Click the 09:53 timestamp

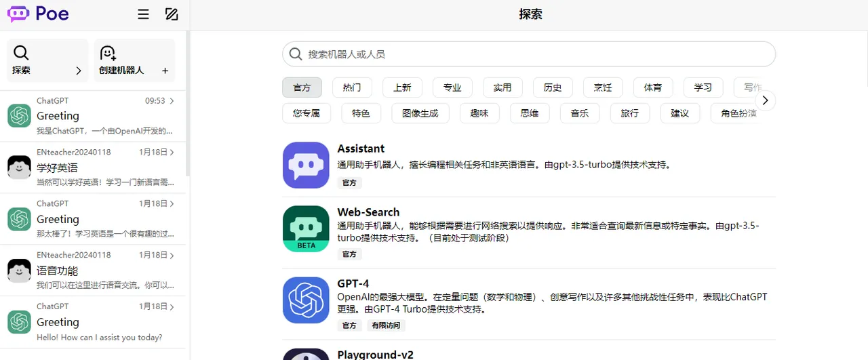click(155, 101)
